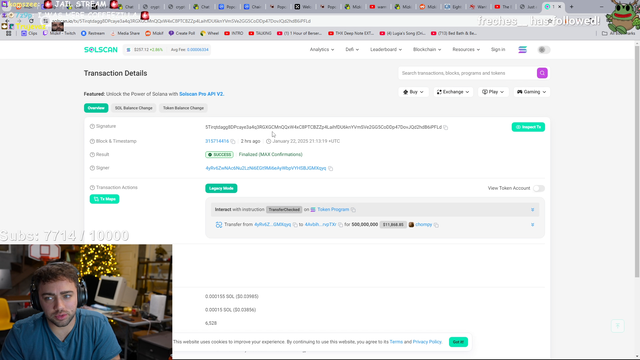This screenshot has height=360, width=640.
Task: Toggle the dark mode theme switch
Action: 544,50
